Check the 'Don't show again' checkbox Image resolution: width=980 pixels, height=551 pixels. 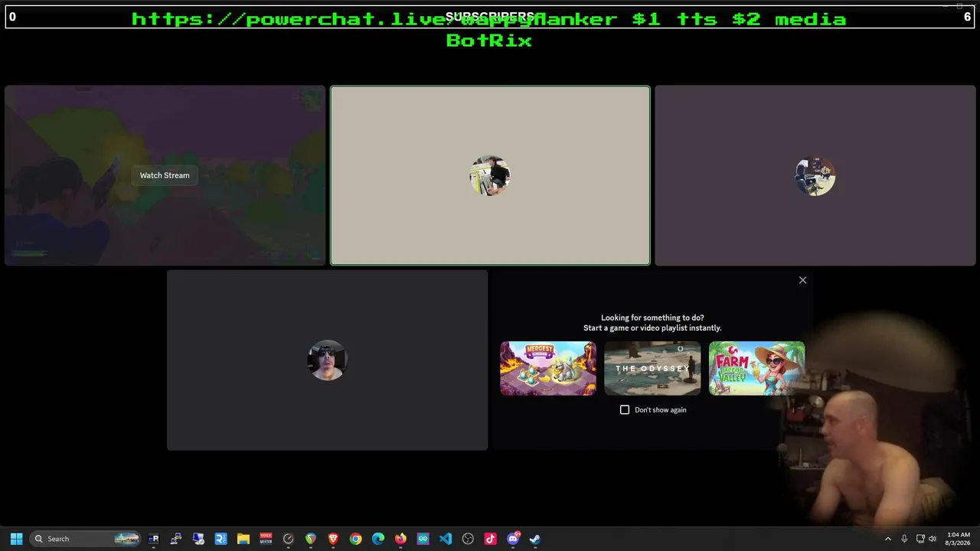coord(625,410)
